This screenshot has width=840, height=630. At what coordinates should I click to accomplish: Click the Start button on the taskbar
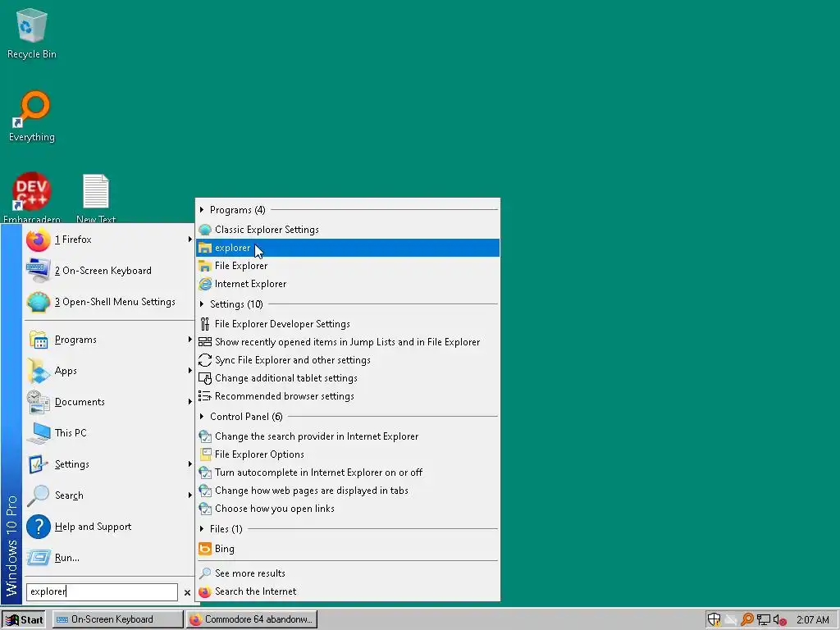[x=24, y=619]
